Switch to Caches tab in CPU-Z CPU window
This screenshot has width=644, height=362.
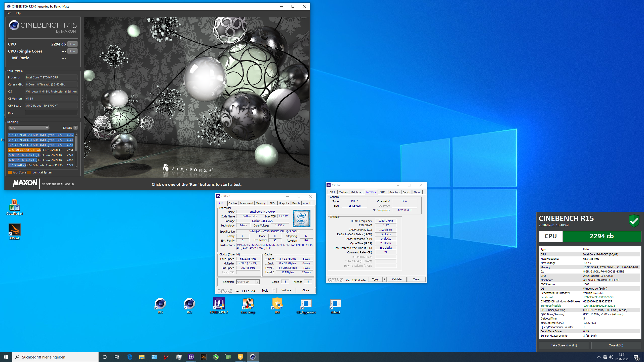[x=233, y=203]
